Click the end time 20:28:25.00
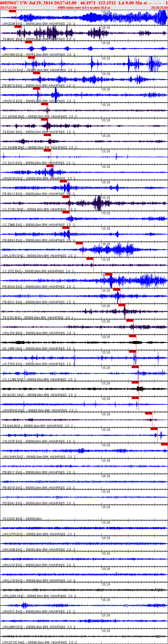Screen dimensions: 168x644 click(159, 8)
